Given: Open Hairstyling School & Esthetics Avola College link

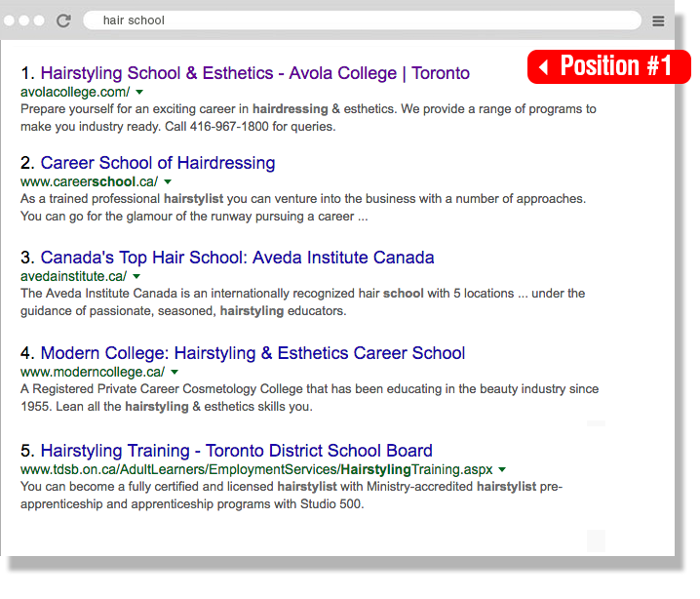Looking at the screenshot, I should [254, 73].
